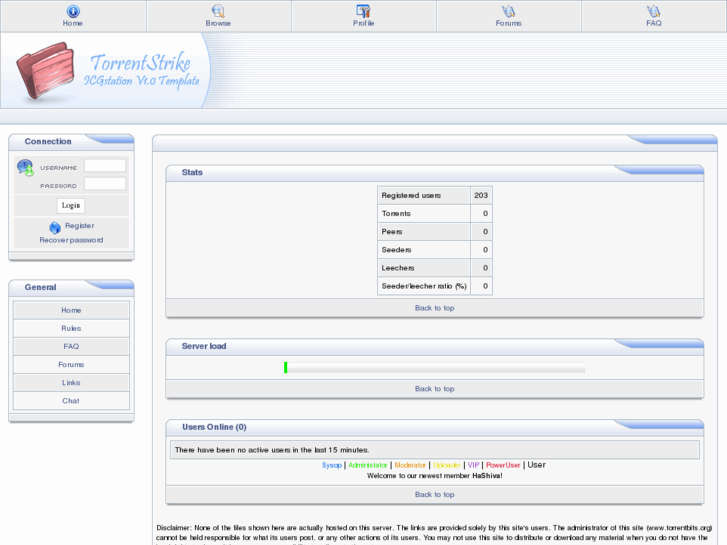Screen dimensions: 727x545
Task: Click the Profile icon in top navigation
Action: coord(363,11)
